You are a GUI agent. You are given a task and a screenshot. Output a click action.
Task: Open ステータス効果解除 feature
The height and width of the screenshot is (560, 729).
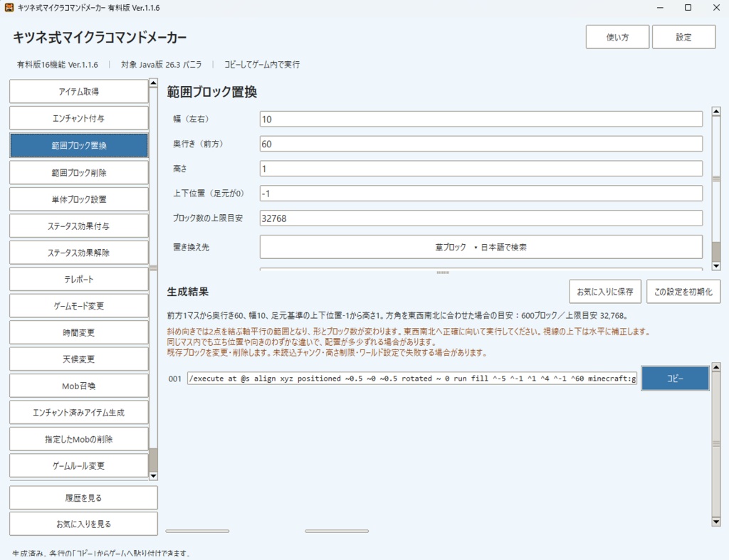pos(78,253)
